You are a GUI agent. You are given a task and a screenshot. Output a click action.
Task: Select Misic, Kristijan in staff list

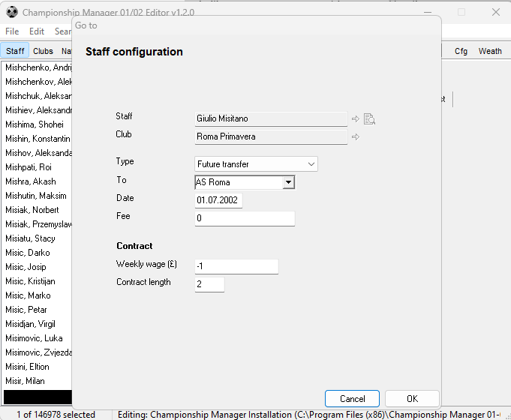pyautogui.click(x=38, y=281)
